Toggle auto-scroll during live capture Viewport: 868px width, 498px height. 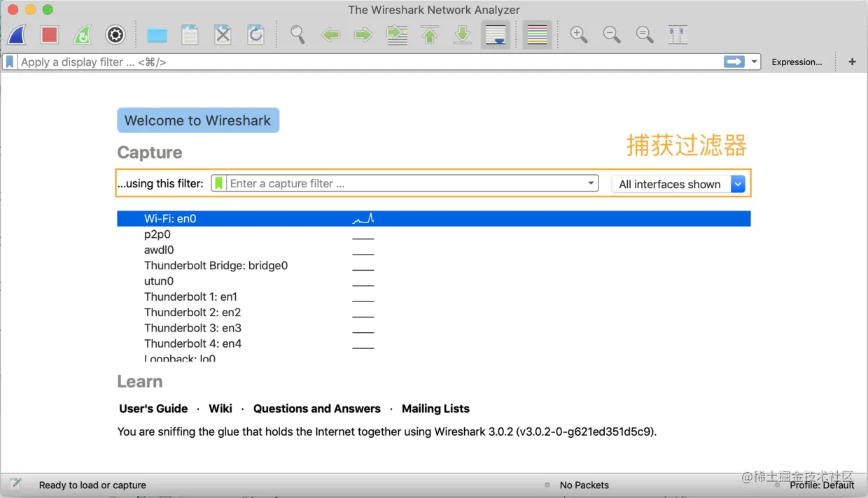click(x=496, y=34)
